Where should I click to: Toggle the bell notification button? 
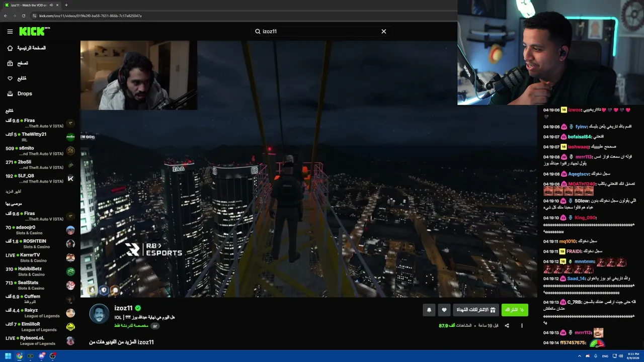(429, 310)
